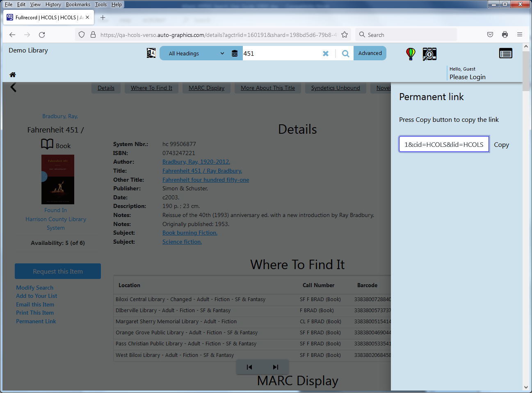Click Permanent Link in sidebar
Image resolution: width=532 pixels, height=393 pixels.
(x=36, y=321)
